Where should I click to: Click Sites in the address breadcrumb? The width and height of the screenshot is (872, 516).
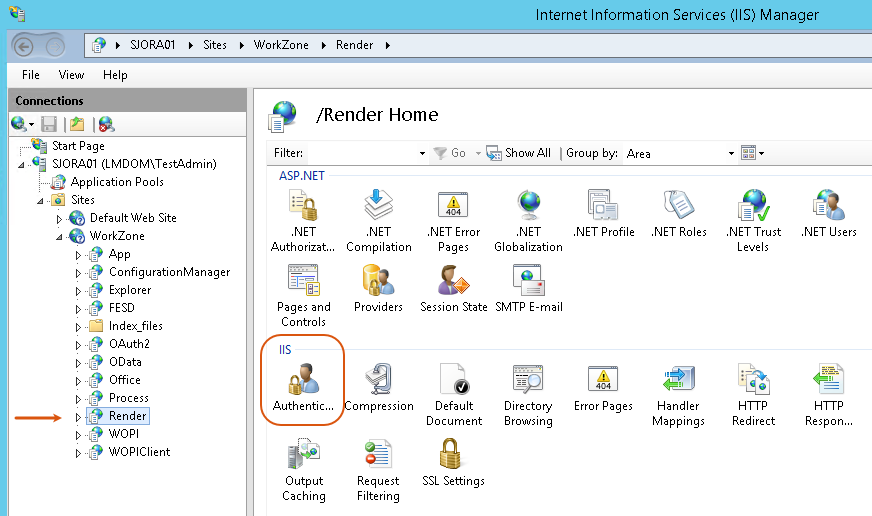215,45
